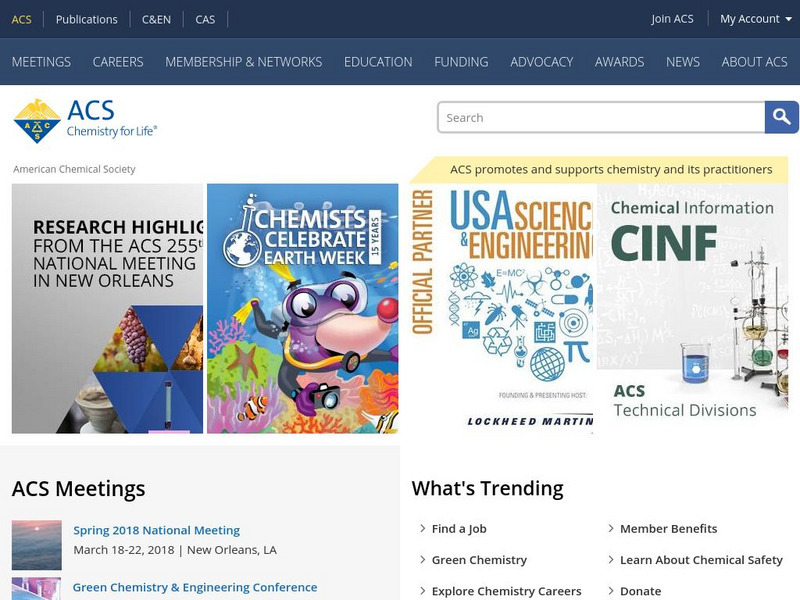Open the Publications link in top bar
This screenshot has height=600, width=800.
[87, 19]
